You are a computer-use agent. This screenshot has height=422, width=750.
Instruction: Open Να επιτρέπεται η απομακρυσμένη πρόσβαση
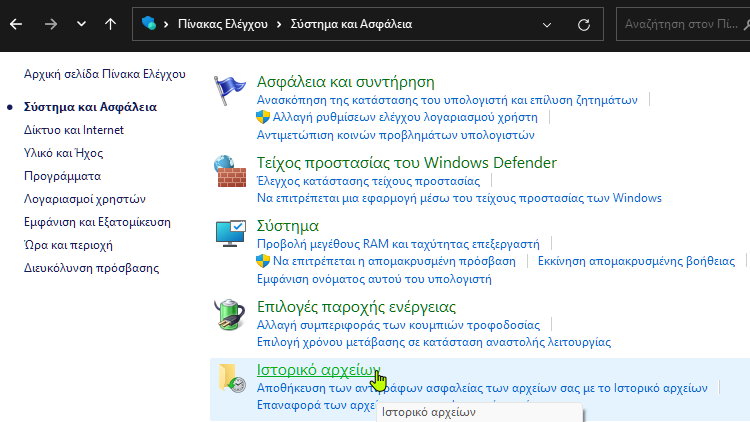coord(394,261)
